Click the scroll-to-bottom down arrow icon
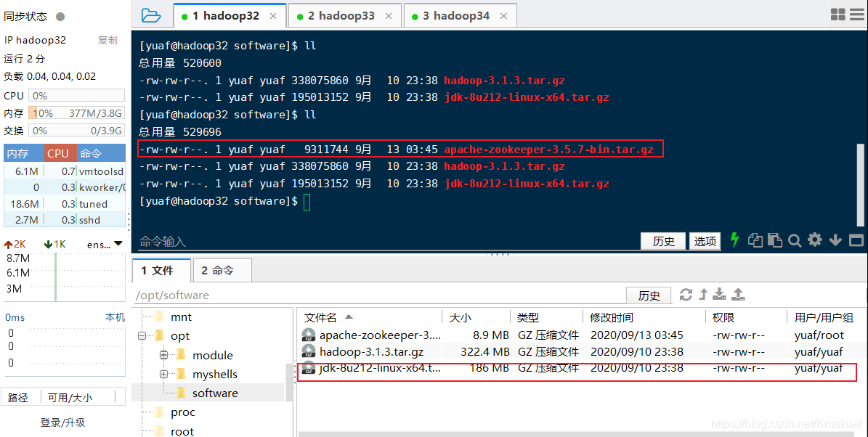This screenshot has width=868, height=437. click(x=835, y=240)
